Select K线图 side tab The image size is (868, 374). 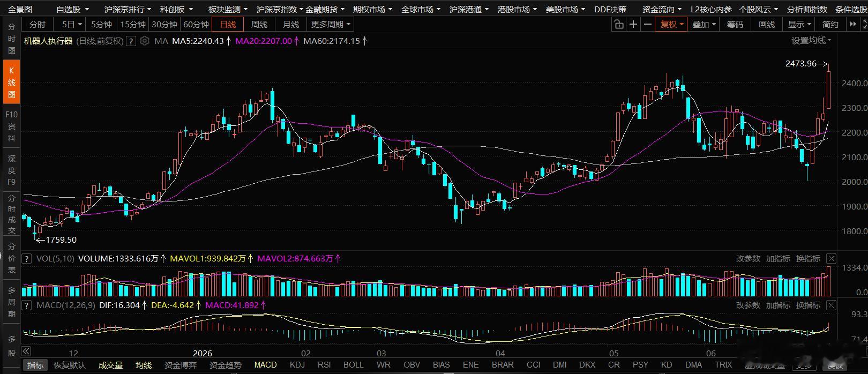pos(12,82)
